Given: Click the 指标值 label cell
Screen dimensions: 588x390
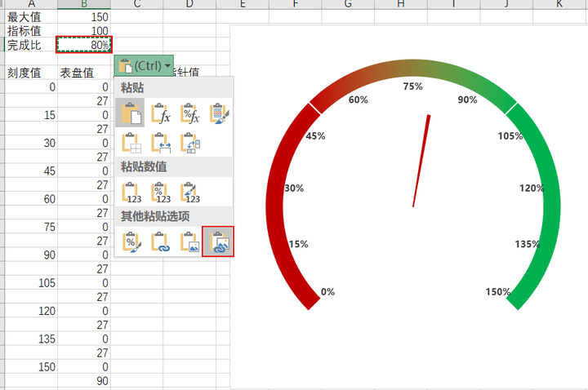Looking at the screenshot, I should pyautogui.click(x=31, y=30).
